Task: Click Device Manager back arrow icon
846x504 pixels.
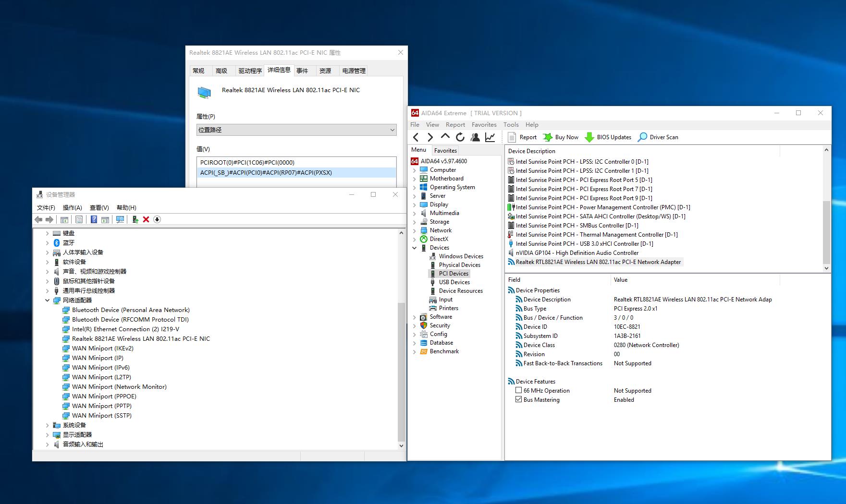Action: click(x=38, y=219)
